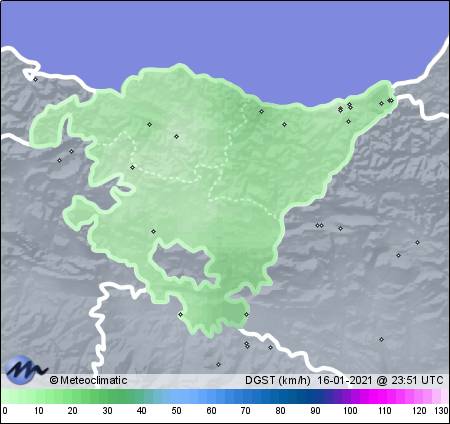This screenshot has width=450, height=424.
Task: Click the magenta scale color above 110
Action: click(384, 397)
